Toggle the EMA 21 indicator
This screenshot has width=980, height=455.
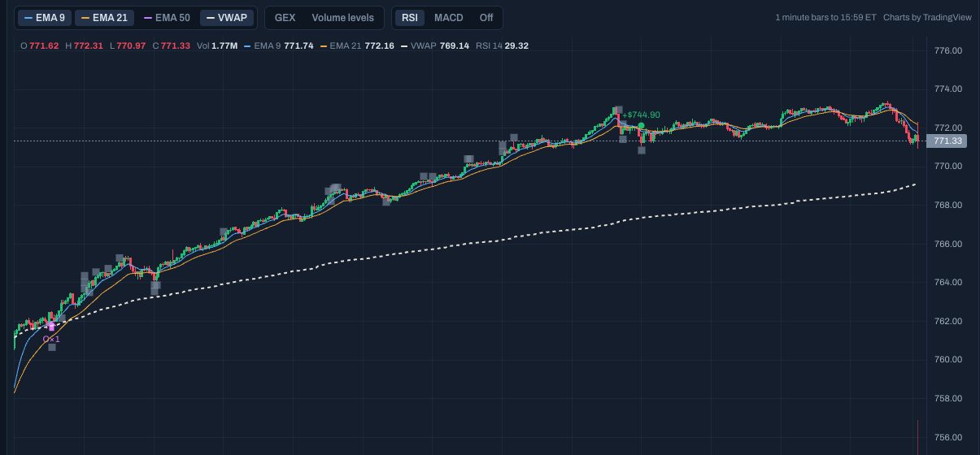(x=104, y=17)
